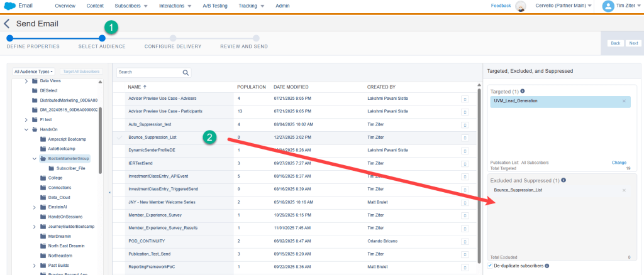Collapse the HandsOn folder

click(26, 129)
